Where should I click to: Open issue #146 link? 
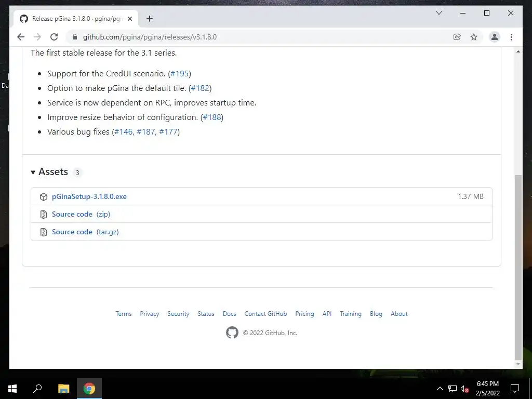(124, 131)
